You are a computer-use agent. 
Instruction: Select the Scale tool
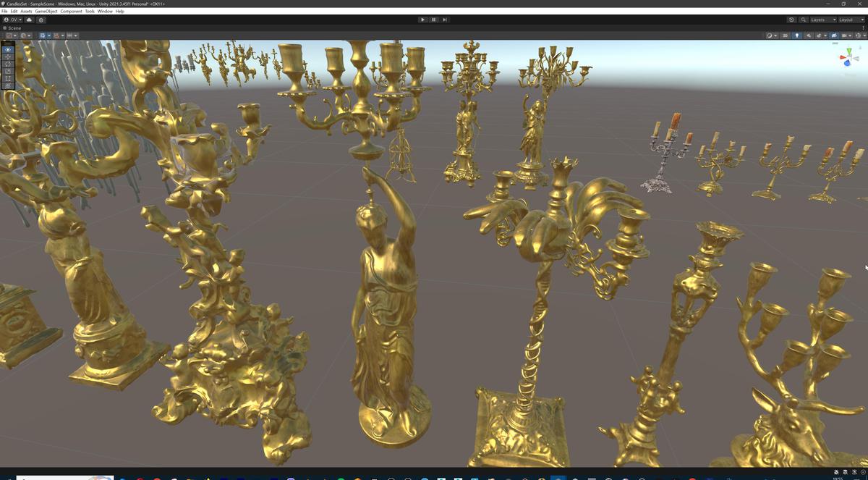(x=7, y=71)
